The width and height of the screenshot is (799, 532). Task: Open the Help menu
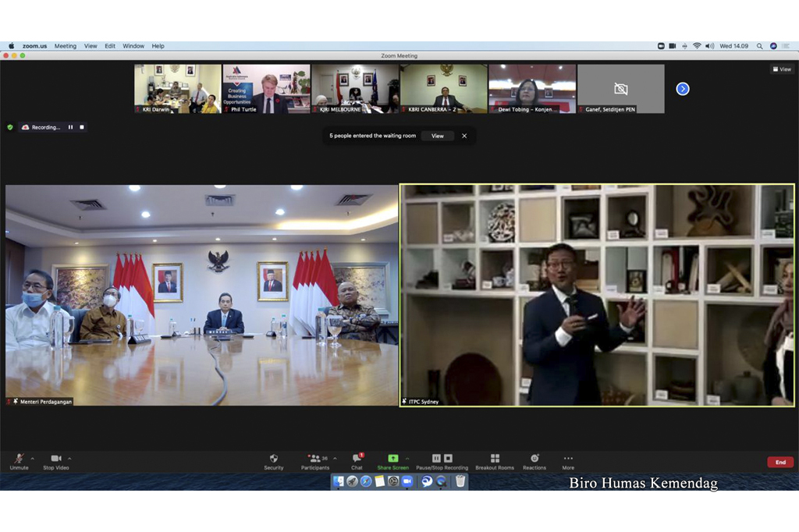[158, 46]
